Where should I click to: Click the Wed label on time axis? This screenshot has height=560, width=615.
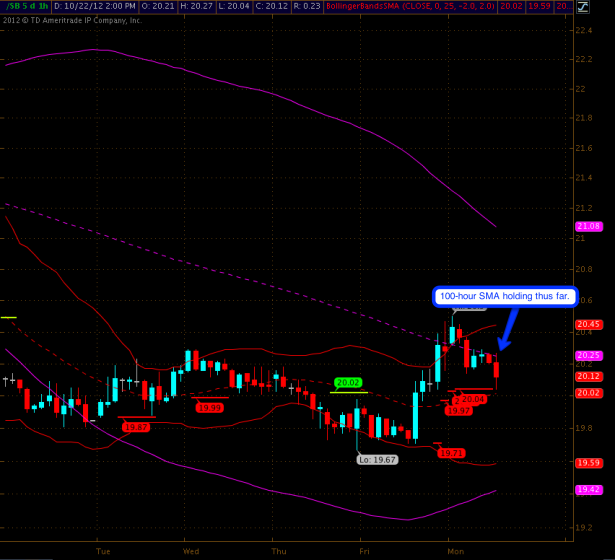click(190, 550)
